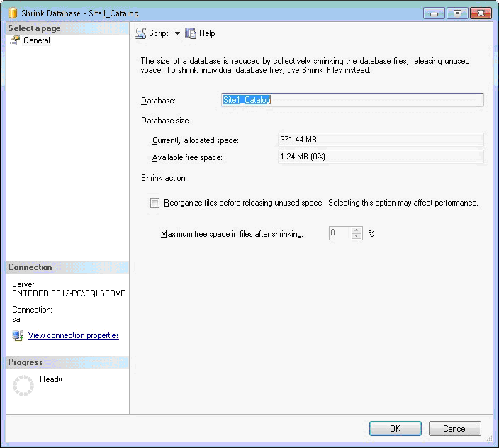The width and height of the screenshot is (499, 448).
Task: Click the Available free space value box
Action: tap(381, 157)
